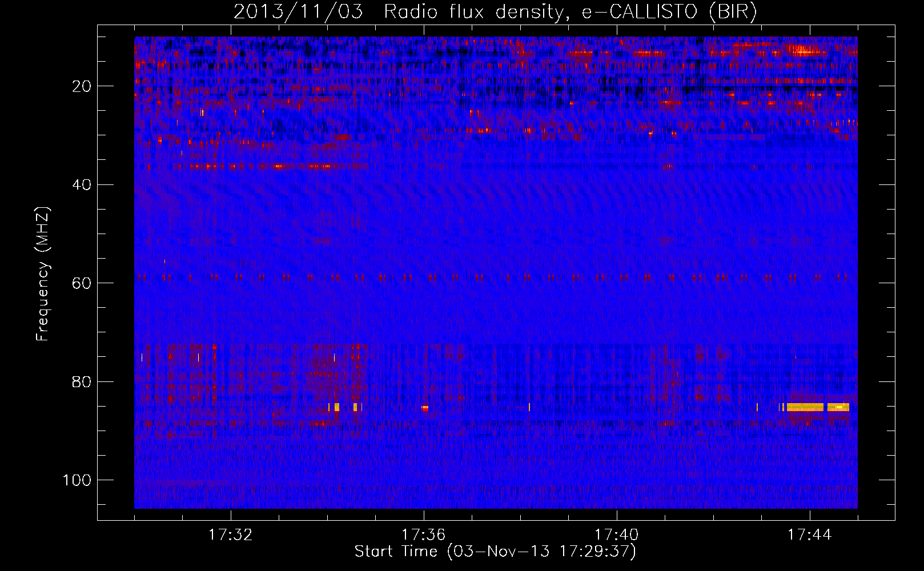The width and height of the screenshot is (924, 571).
Task: Click the 'Start Time (03-Nov-13 17:29:37)' label
Action: pyautogui.click(x=495, y=552)
